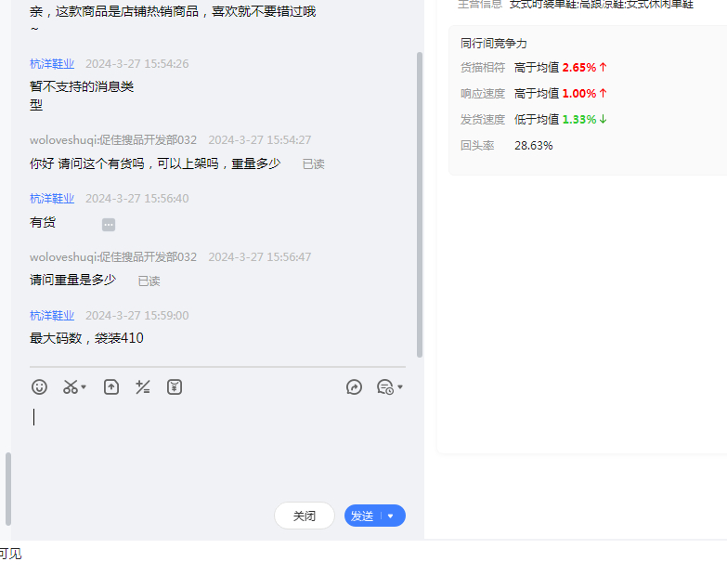Click the forward chat arrow icon
Screen dimensions: 727x588
(354, 387)
